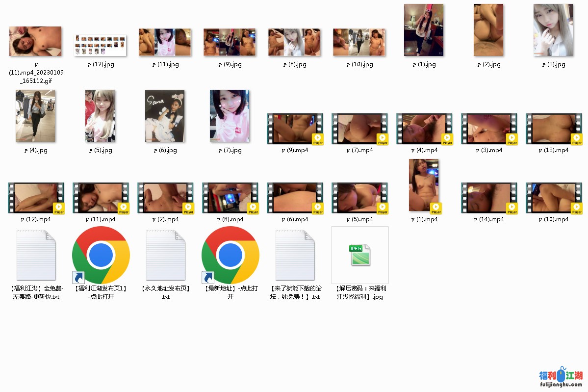This screenshot has height=392, width=588.
Task: Select the 全免费-无套路-更新快.txt file icon
Action: (x=36, y=255)
